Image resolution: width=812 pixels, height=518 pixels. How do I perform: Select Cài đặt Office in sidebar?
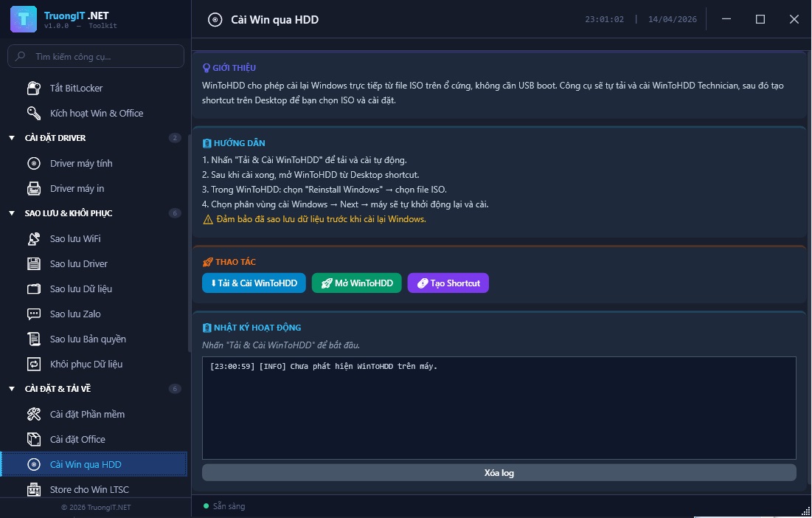click(77, 440)
